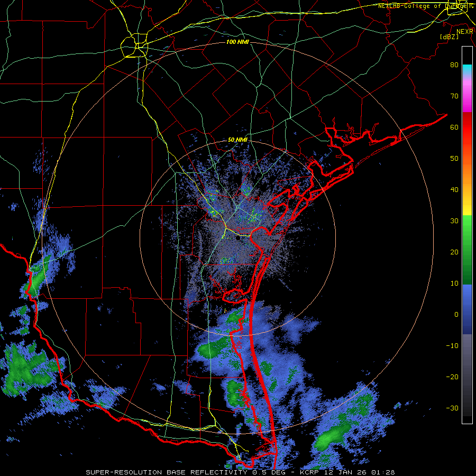Click the '70' value on dBZ scale
Image resolution: width=476 pixels, height=476 pixels.
[454, 96]
